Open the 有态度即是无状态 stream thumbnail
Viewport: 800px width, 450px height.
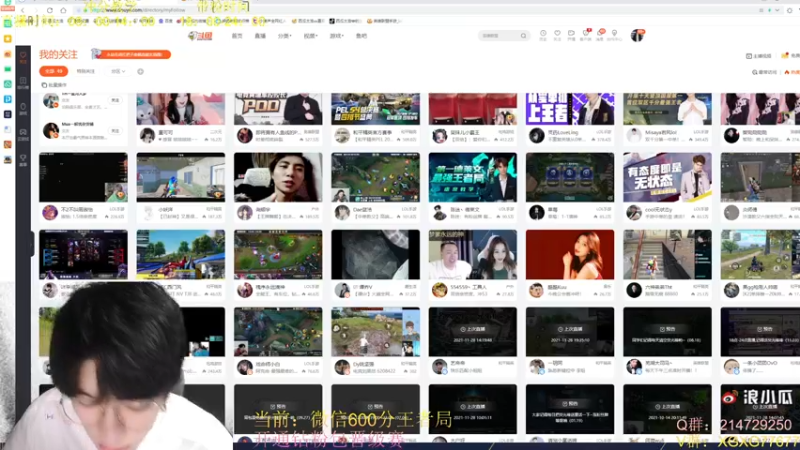667,177
